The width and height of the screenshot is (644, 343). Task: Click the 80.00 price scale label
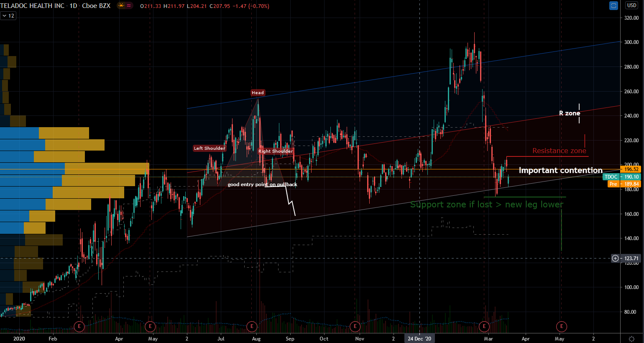click(x=630, y=312)
